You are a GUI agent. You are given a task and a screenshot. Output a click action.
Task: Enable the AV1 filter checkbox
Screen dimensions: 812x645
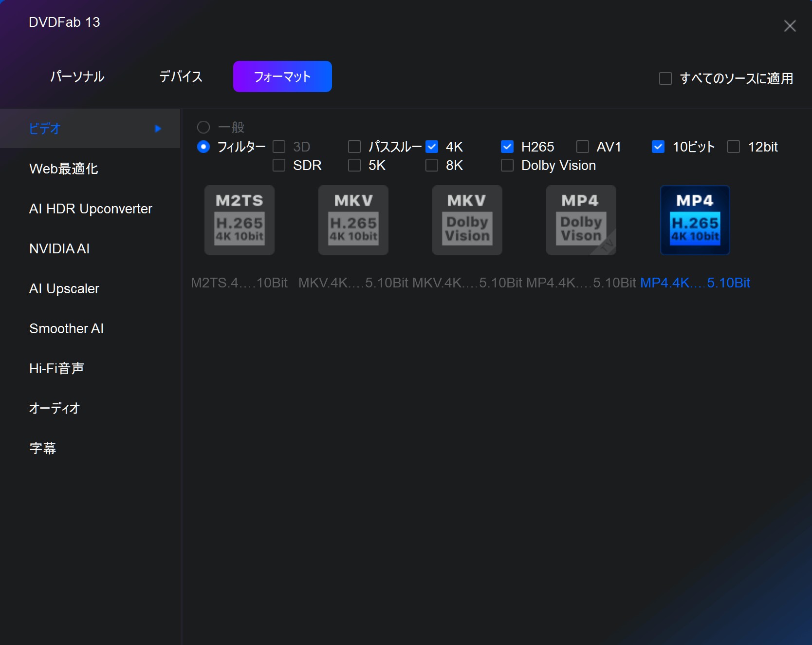583,147
